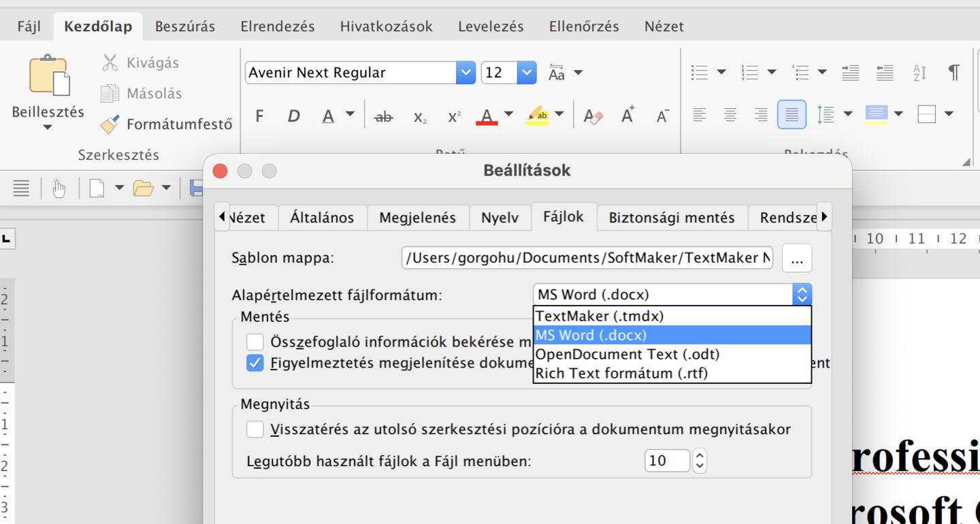Apply multilevel list icon
This screenshot has width=980, height=524.
point(800,72)
